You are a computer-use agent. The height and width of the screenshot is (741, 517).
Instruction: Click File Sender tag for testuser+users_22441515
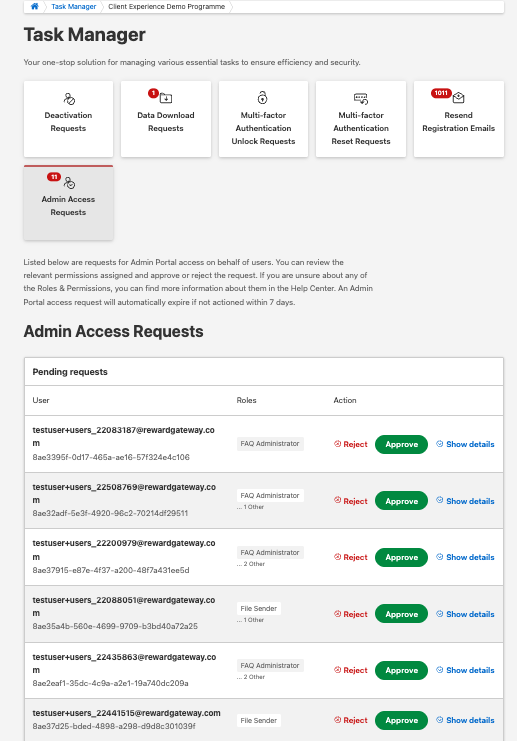258,721
